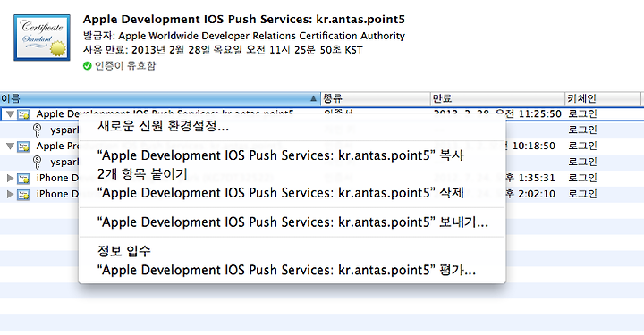Click certificate icon of Apple Production row
Image resolution: width=644 pixels, height=335 pixels.
23,147
